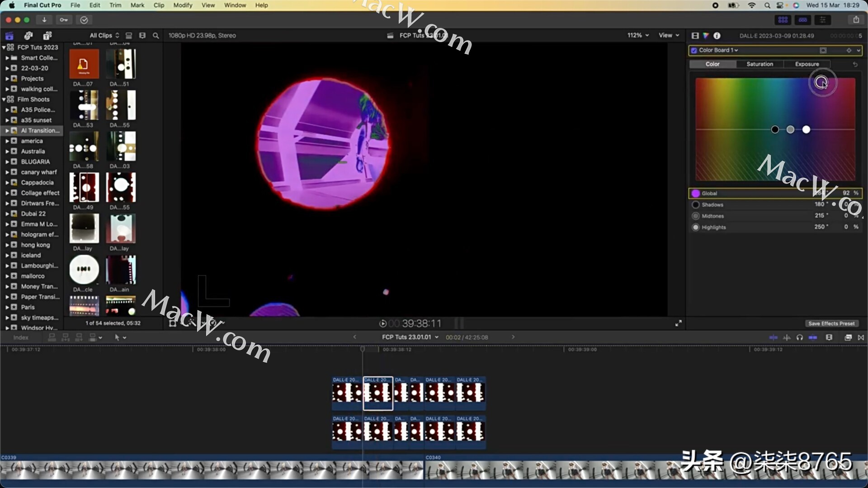
Task: Toggle the Color Board 1 checkbox
Action: (x=694, y=50)
